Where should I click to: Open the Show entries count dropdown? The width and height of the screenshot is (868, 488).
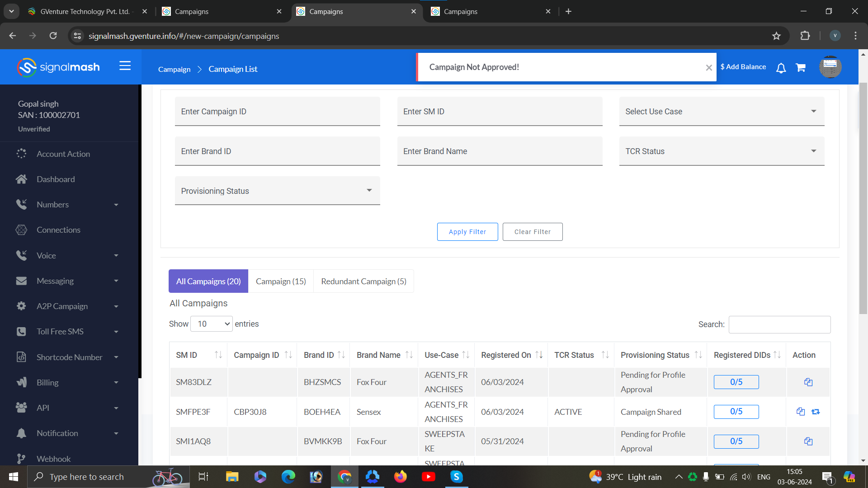(x=212, y=324)
